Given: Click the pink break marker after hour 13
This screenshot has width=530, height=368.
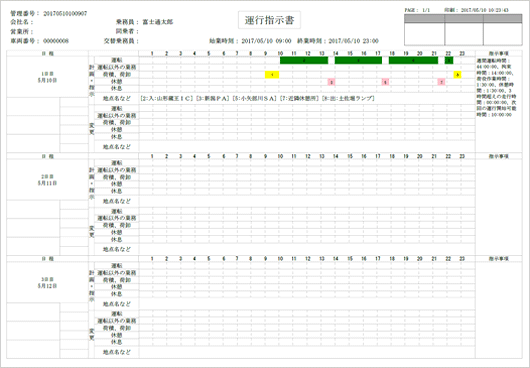Looking at the screenshot, I should 332,82.
